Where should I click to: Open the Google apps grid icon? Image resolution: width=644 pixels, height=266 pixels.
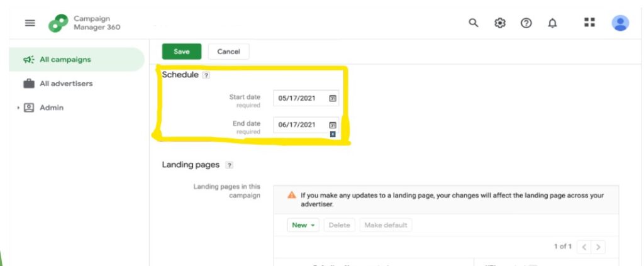pos(589,23)
